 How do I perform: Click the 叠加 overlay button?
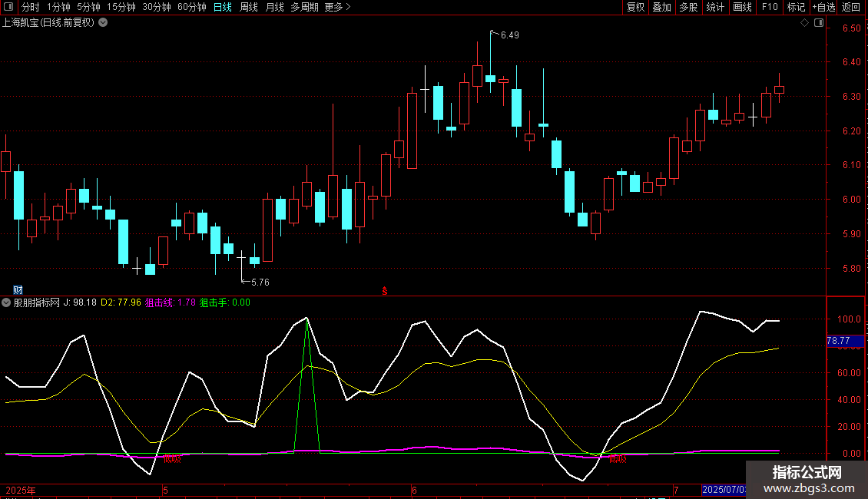click(x=661, y=7)
